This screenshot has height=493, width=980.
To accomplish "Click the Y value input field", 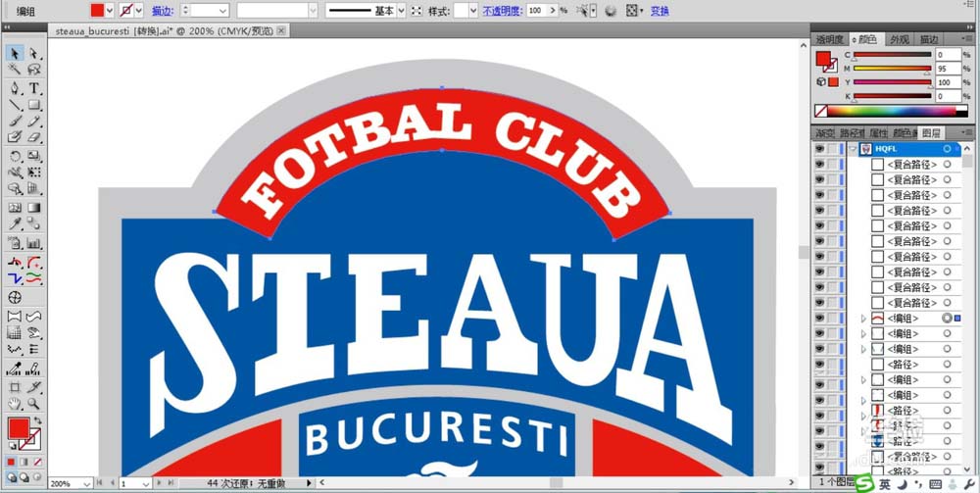I will tap(948, 82).
